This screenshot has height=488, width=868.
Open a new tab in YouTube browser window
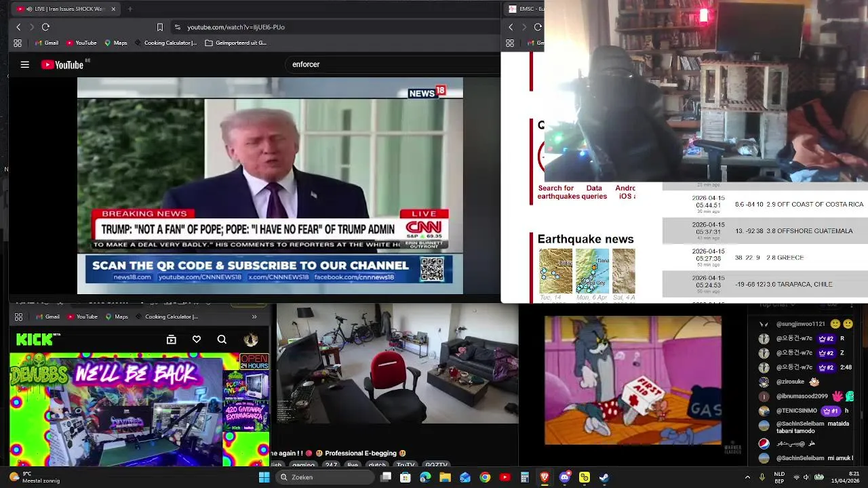tap(130, 9)
